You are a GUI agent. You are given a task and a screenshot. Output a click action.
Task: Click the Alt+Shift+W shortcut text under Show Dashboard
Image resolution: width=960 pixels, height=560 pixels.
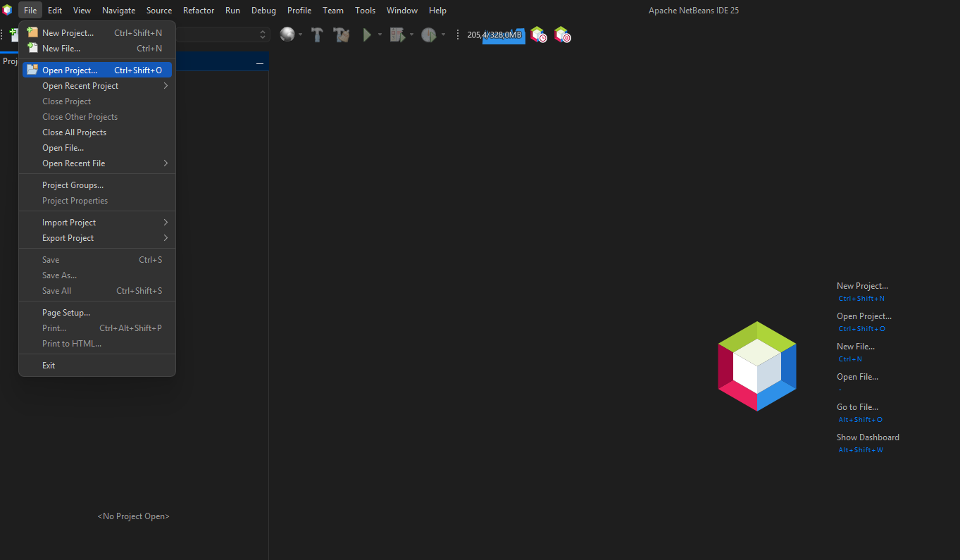click(x=861, y=450)
